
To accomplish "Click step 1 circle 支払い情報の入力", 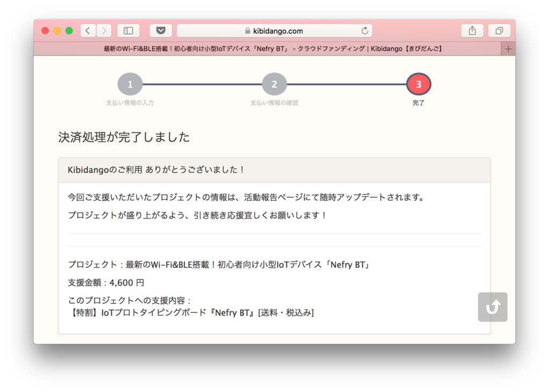I will (130, 84).
